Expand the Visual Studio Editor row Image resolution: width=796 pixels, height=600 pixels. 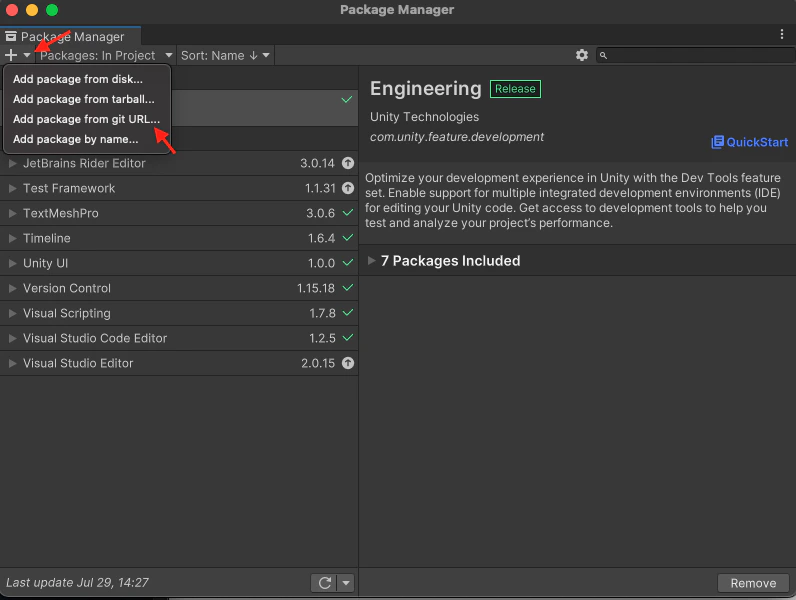13,363
